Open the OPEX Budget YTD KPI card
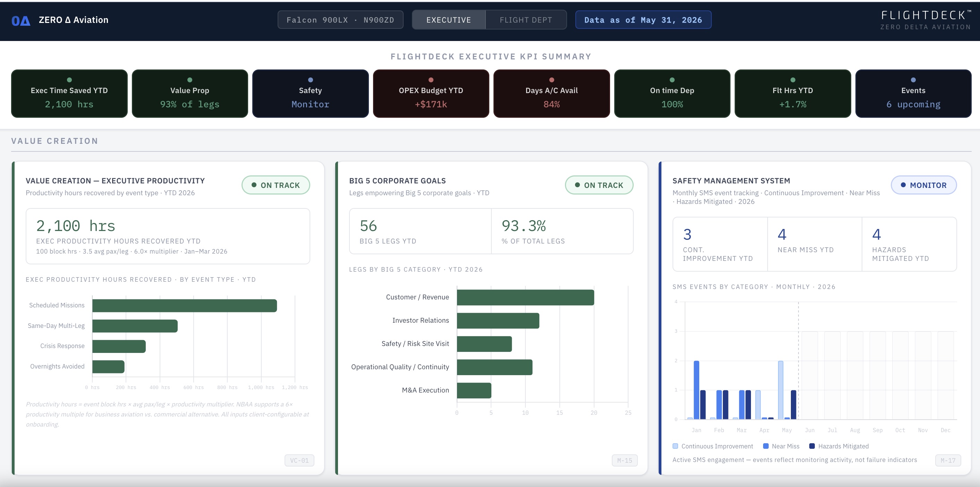Screen dimensions: 980x487 click(431, 93)
